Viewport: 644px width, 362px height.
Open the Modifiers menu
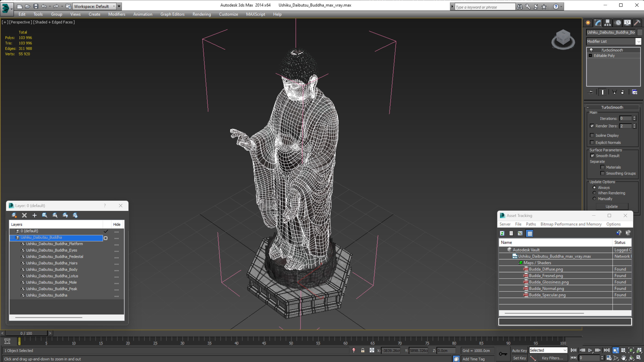click(117, 14)
